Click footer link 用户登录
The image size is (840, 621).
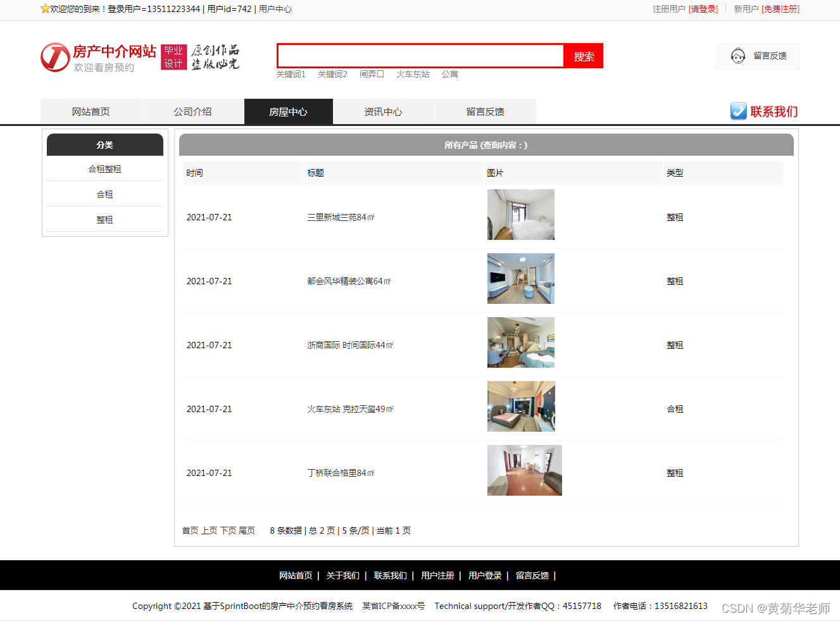tap(485, 575)
